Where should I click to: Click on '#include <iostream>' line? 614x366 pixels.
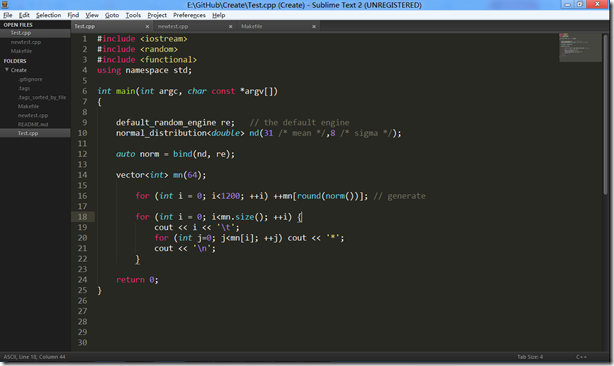[142, 39]
